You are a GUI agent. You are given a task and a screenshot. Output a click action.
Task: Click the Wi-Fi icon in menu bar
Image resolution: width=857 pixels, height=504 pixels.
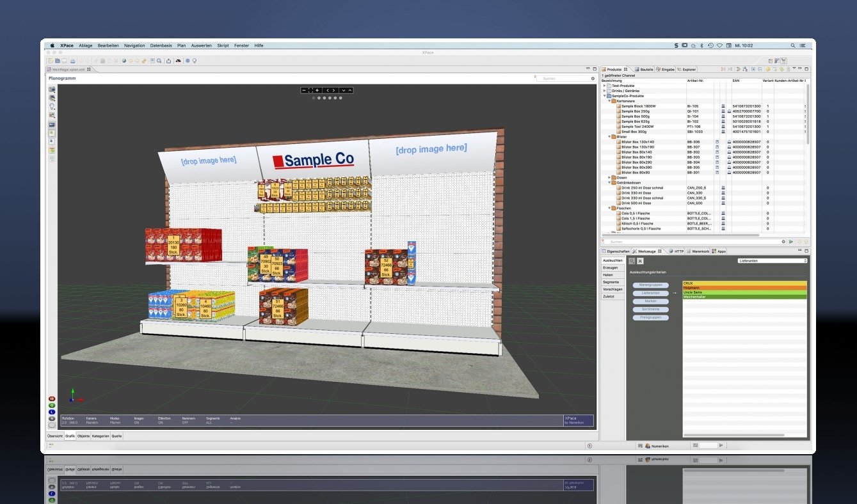tap(719, 46)
